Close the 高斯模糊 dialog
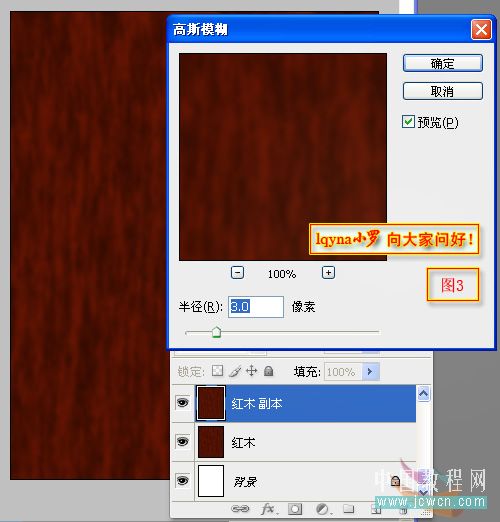Screen dimensions: 500x522 (x=481, y=29)
